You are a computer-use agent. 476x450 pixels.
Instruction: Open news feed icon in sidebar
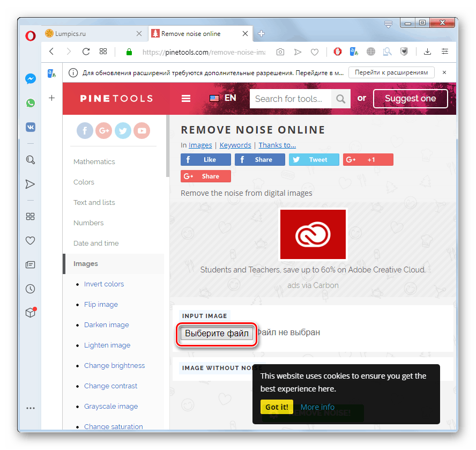31,264
